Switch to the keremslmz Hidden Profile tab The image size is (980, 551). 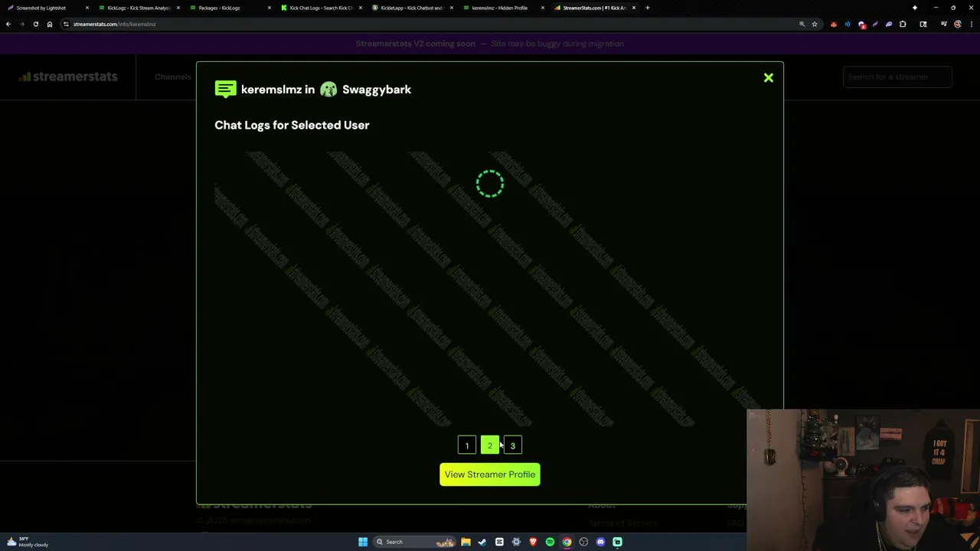coord(502,8)
